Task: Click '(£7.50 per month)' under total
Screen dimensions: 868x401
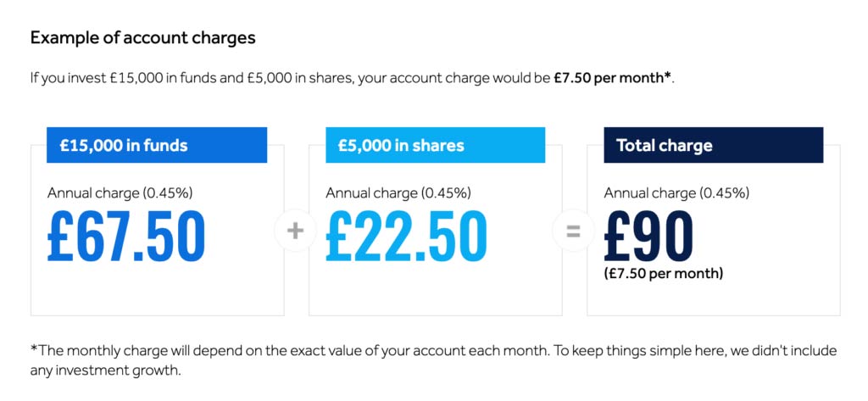Action: [663, 274]
